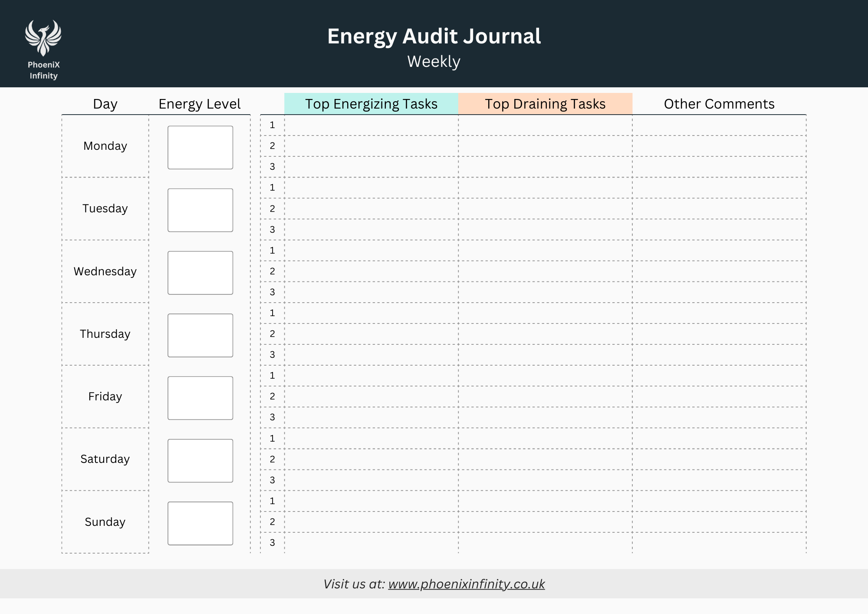Select Friday's Energy Level box
Image resolution: width=868 pixels, height=614 pixels.
200,398
